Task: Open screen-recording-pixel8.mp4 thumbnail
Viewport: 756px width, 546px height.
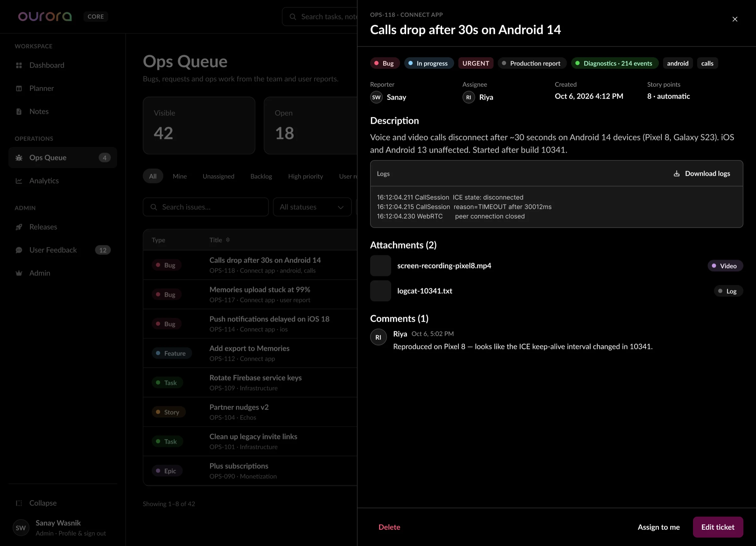Action: (x=380, y=266)
